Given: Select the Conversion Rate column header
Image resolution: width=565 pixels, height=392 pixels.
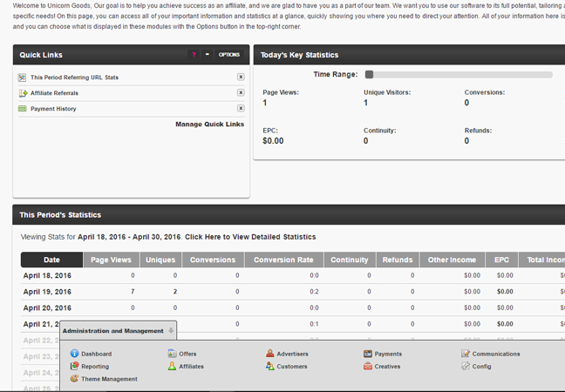Looking at the screenshot, I should click(283, 260).
